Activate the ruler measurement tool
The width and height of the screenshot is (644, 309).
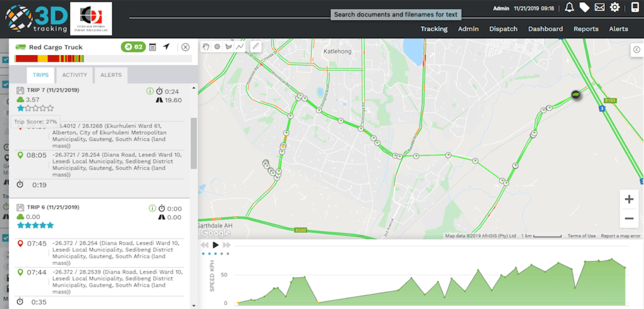(x=255, y=47)
